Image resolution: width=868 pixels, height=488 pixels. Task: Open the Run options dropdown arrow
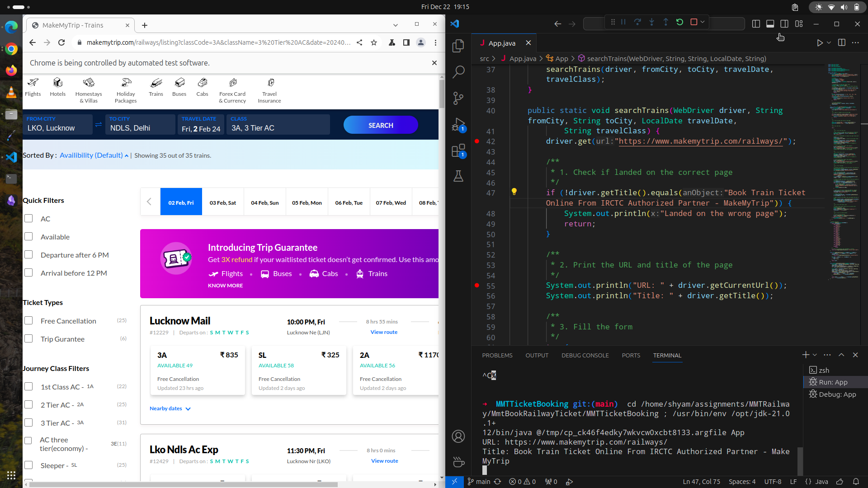pos(829,42)
